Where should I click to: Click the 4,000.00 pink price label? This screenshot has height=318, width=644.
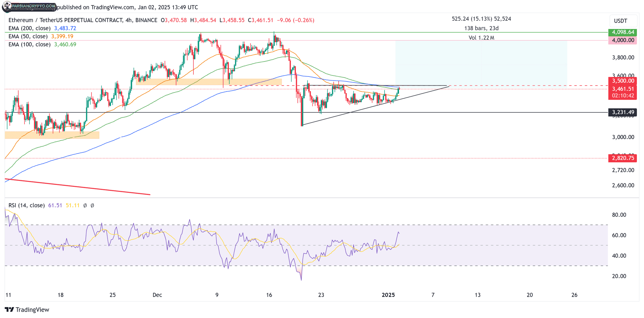click(623, 40)
